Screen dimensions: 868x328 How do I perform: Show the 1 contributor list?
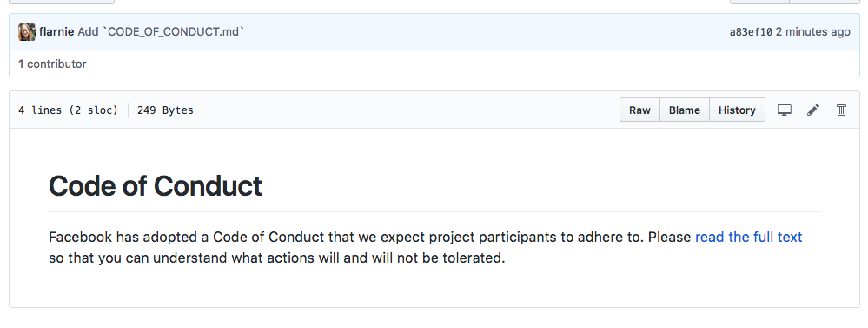pyautogui.click(x=52, y=64)
